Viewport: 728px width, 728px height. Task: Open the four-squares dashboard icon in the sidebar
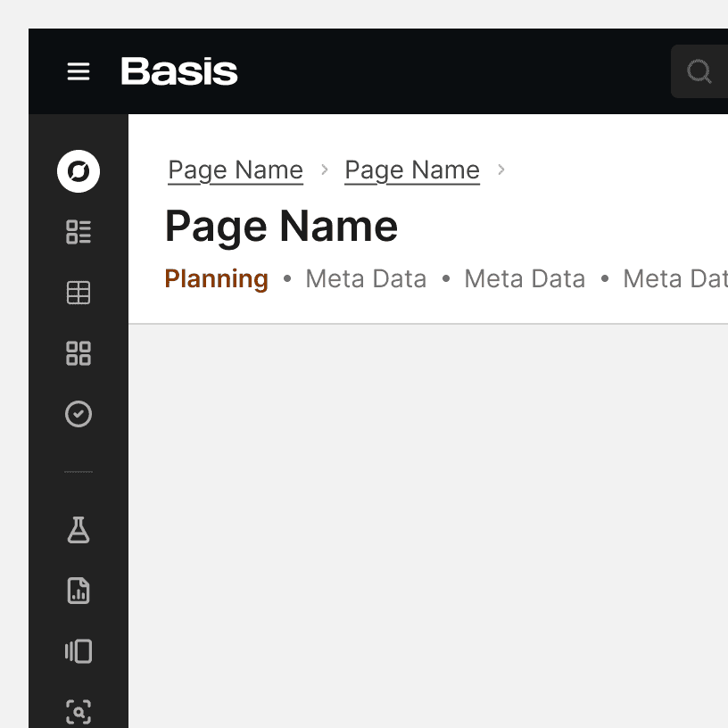(x=79, y=353)
